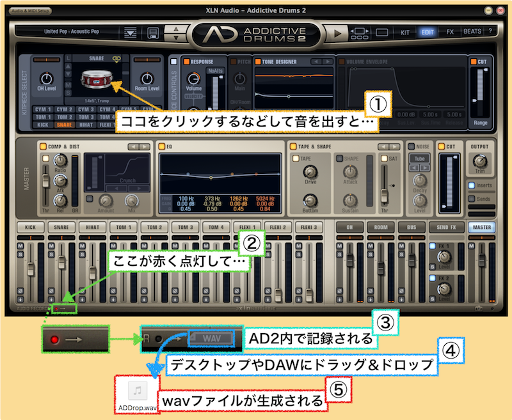This screenshot has height=420, width=512.
Task: Mute the BUS channel
Action: [401, 246]
